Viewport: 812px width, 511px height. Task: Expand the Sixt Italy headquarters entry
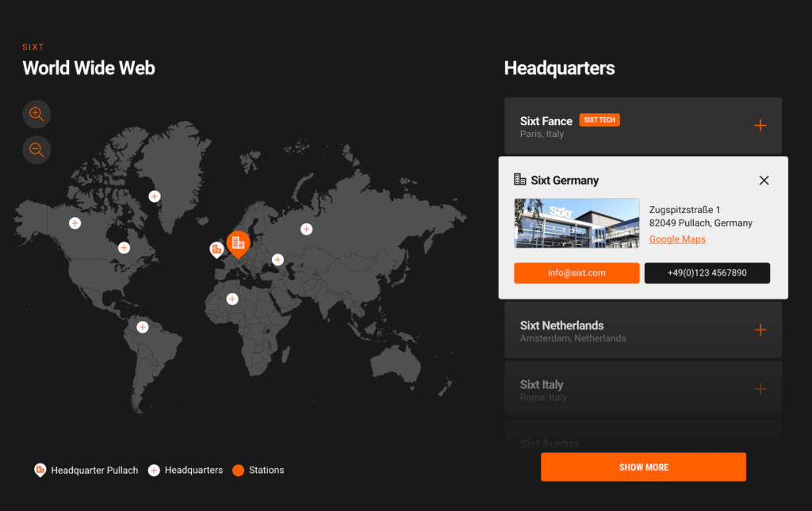click(760, 389)
